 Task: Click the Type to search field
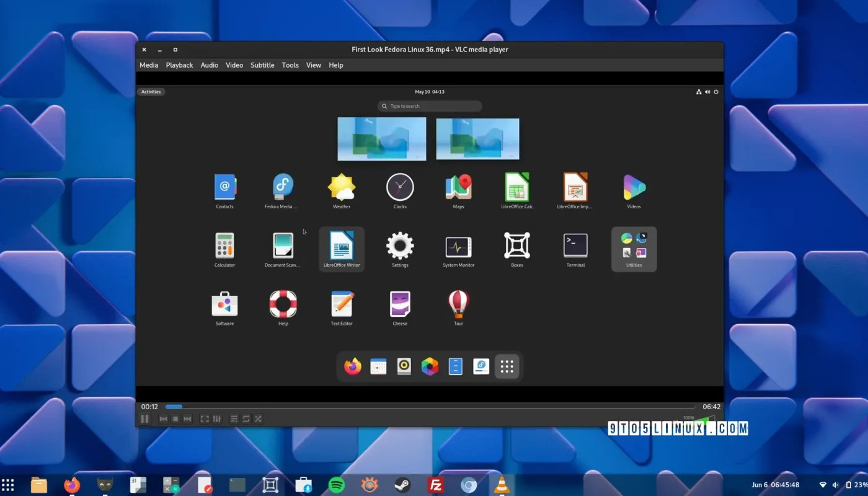point(430,106)
